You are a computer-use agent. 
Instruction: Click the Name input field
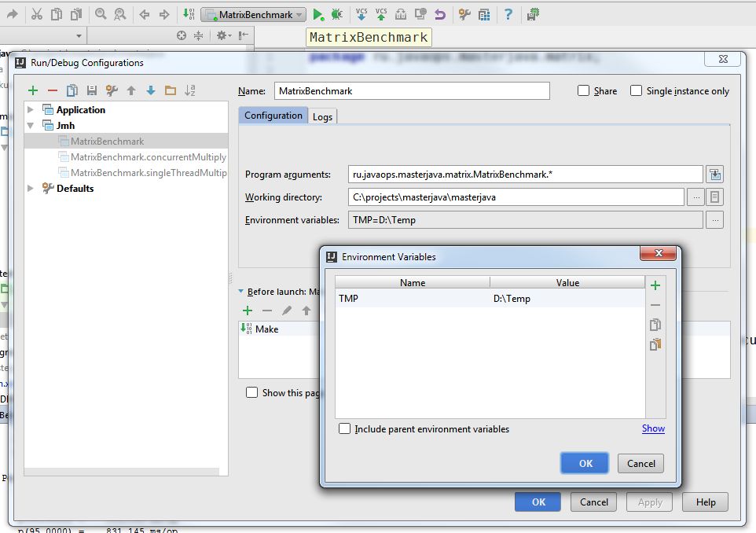[x=412, y=90]
